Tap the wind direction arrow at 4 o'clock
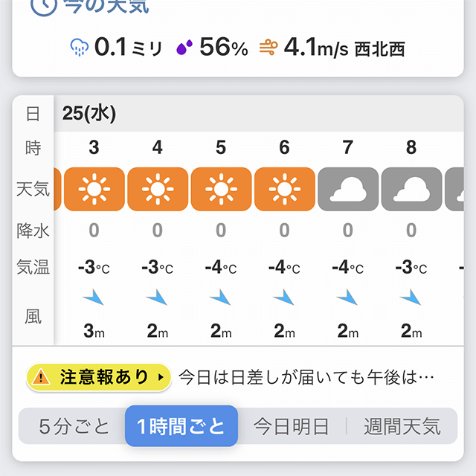 coord(157,297)
